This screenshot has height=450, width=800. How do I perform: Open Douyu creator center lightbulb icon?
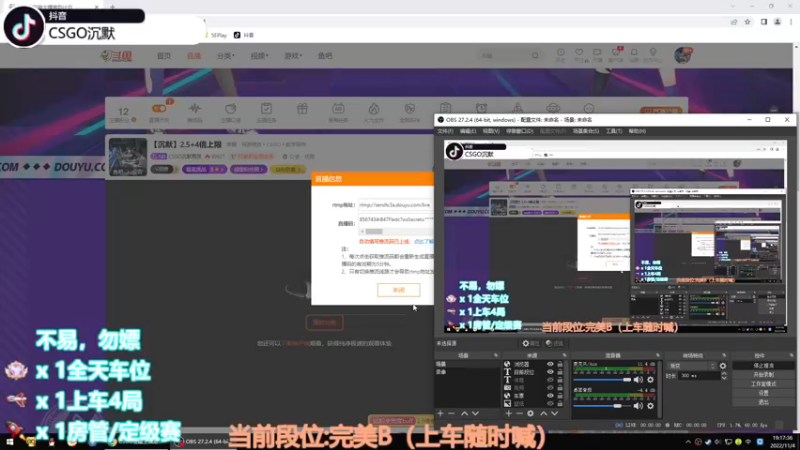653,53
